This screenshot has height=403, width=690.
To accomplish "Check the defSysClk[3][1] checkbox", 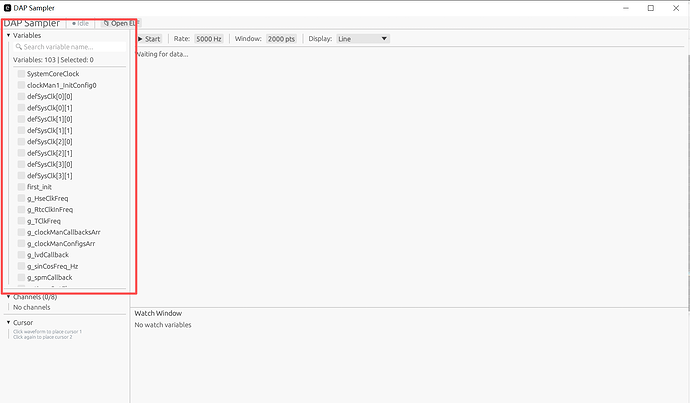I will tap(21, 176).
